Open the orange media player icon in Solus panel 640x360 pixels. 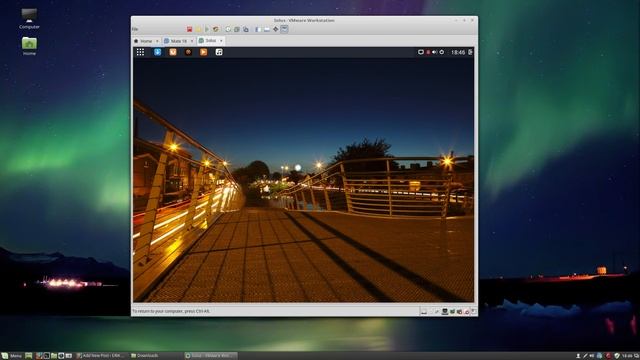coord(203,52)
